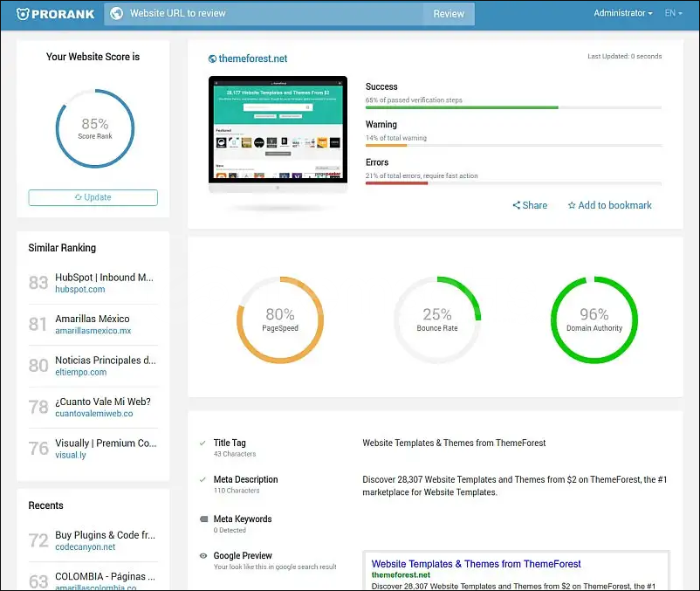700x591 pixels.
Task: Click the Recents heading
Action: pyautogui.click(x=45, y=505)
